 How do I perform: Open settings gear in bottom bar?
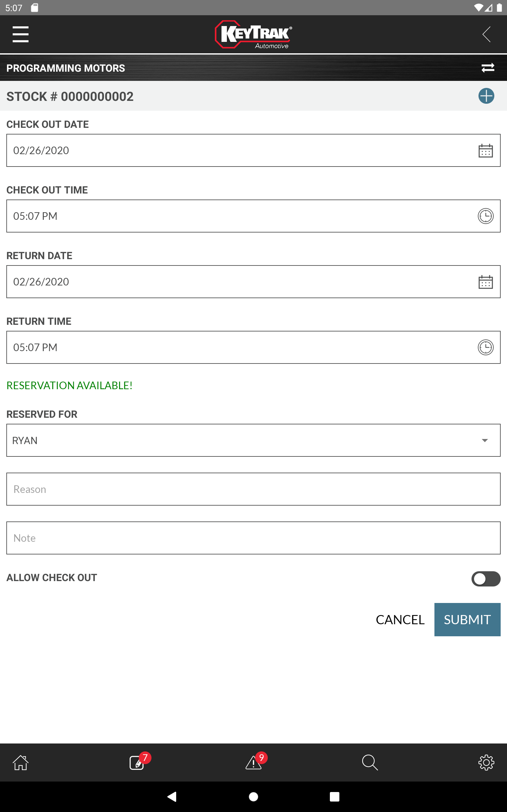click(486, 763)
